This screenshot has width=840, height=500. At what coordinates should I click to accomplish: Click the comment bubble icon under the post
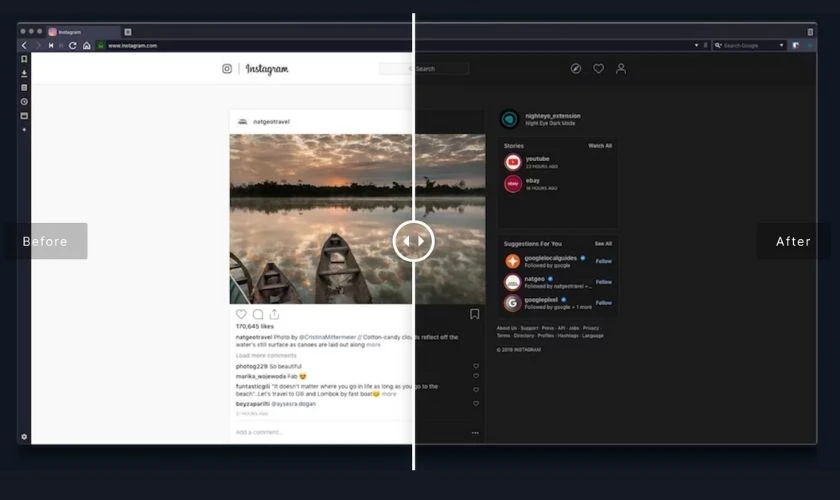click(258, 314)
